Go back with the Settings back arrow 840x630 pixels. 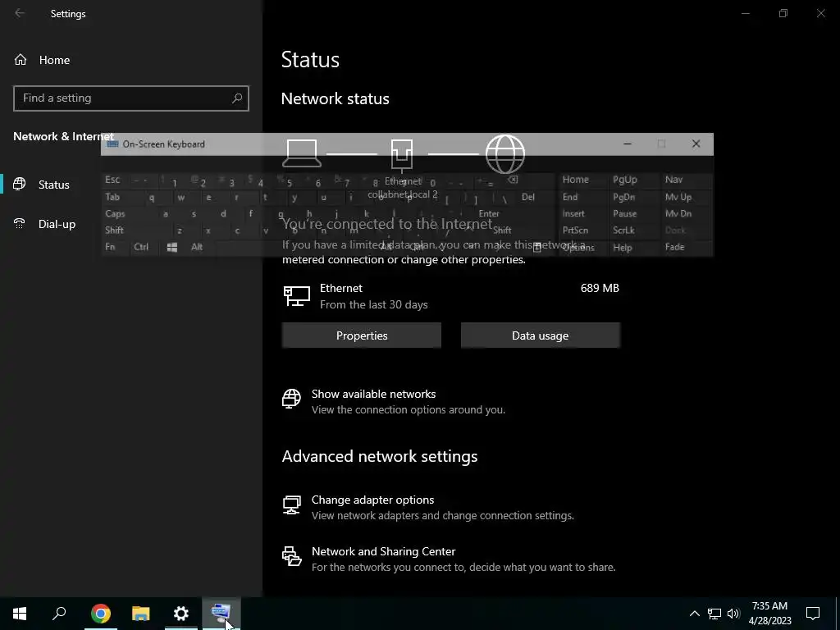coord(20,13)
